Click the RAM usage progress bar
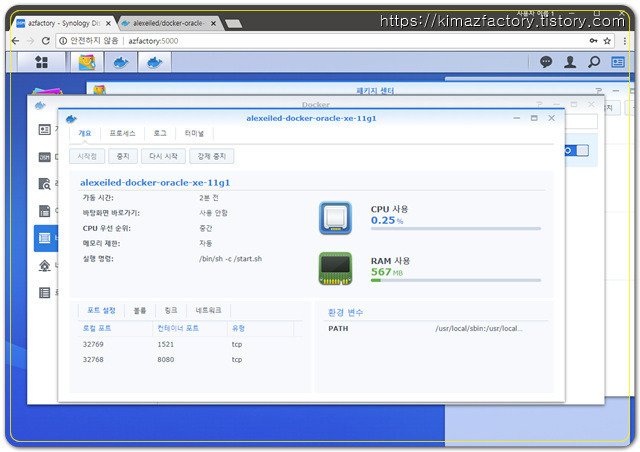640x452 pixels. 456,281
